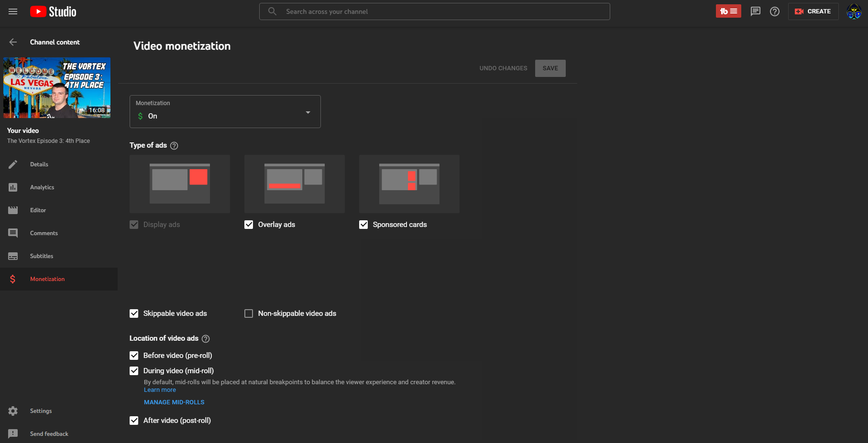Return to Channel content

[x=55, y=42]
